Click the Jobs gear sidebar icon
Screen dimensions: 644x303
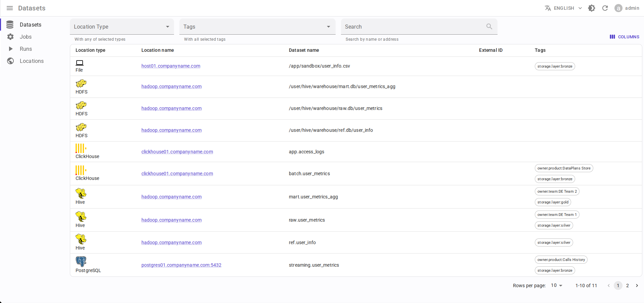[x=10, y=37]
